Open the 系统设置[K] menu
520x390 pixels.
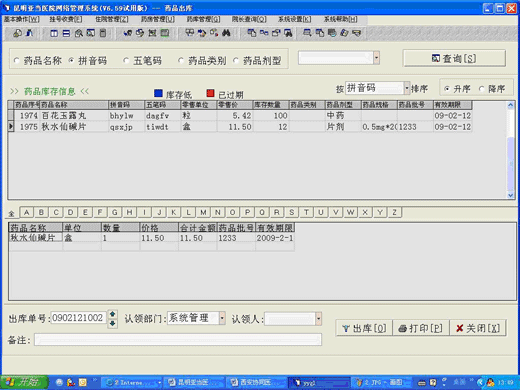[295, 19]
